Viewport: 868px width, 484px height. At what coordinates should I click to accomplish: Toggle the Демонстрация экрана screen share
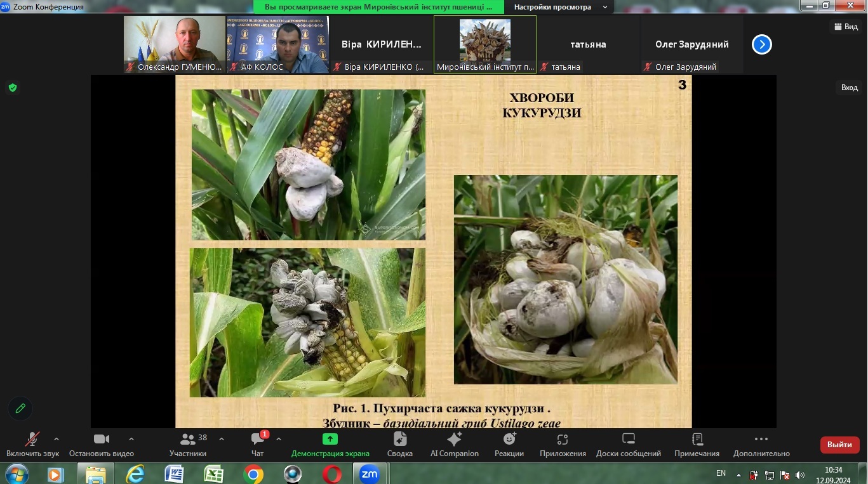pos(330,444)
